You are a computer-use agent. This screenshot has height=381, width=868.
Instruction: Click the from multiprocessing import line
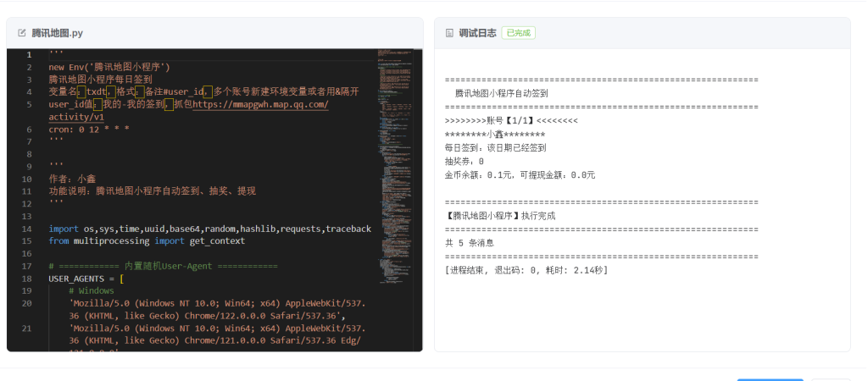[x=147, y=240]
